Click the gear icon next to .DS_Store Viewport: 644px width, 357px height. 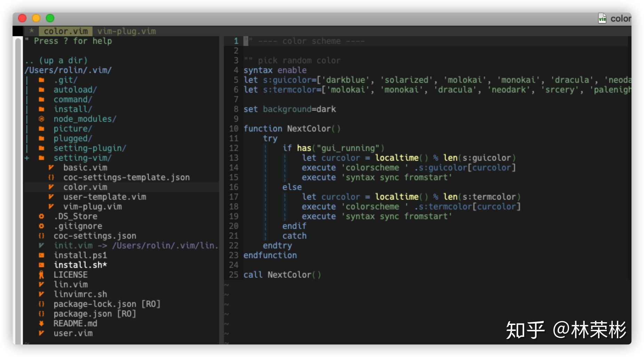[41, 216]
